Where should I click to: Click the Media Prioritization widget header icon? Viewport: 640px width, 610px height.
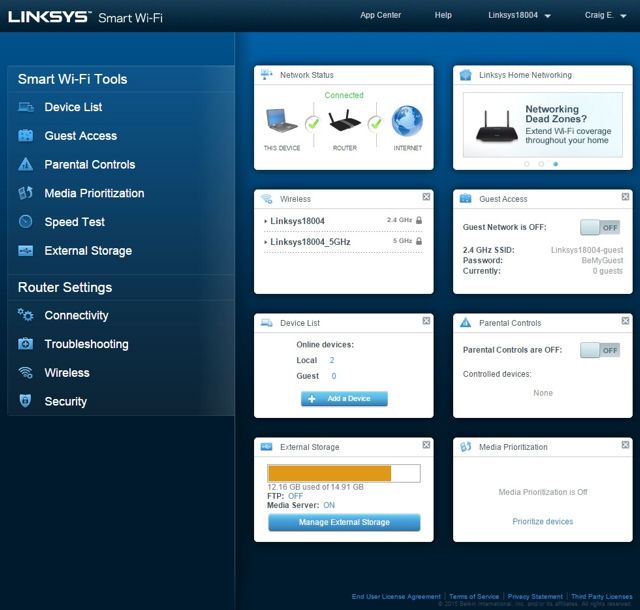466,447
